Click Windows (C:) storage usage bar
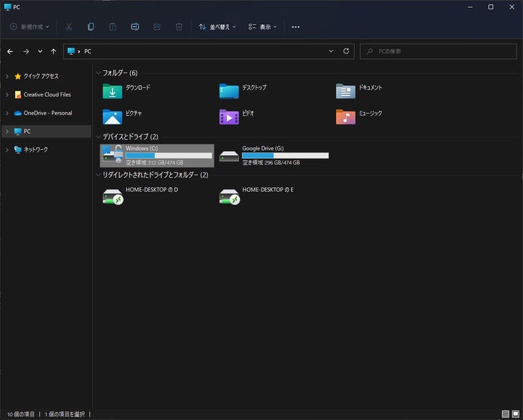Viewport: 523px width, 420px height. coord(169,156)
